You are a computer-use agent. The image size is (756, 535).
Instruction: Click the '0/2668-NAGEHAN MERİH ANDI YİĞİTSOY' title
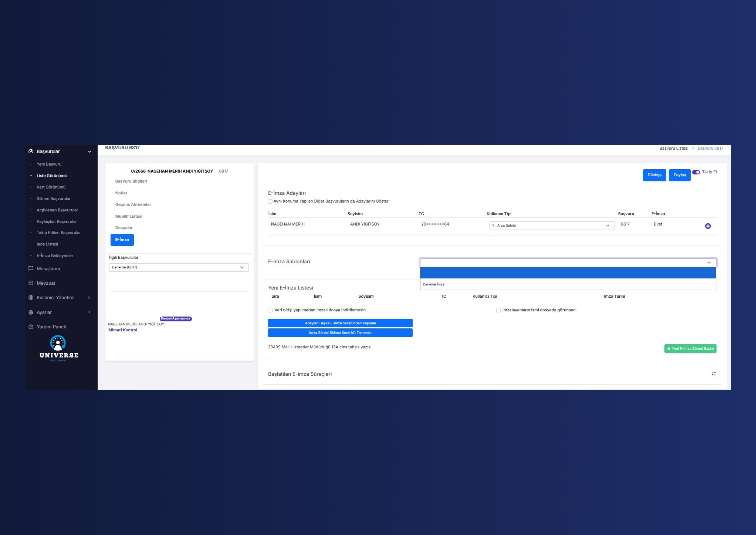[x=172, y=171]
